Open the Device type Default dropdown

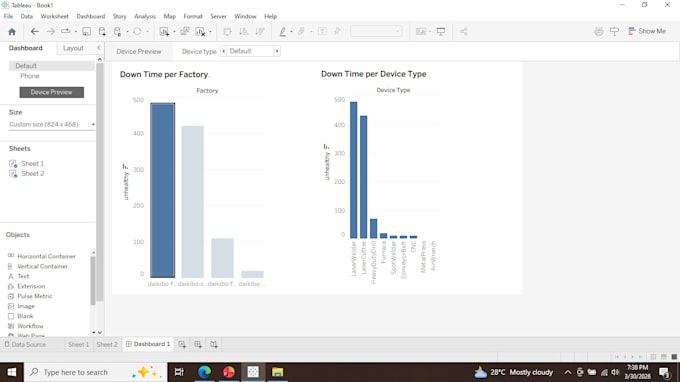(x=251, y=51)
